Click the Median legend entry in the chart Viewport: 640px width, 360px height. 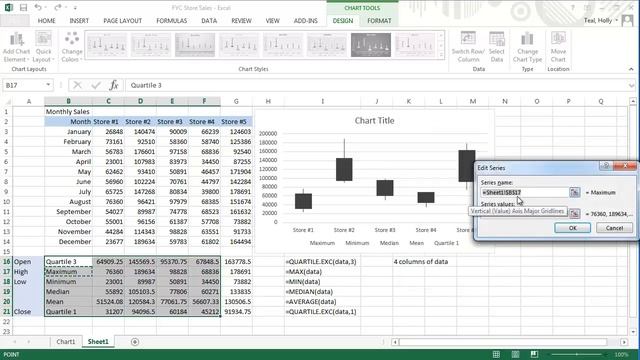[x=389, y=243]
